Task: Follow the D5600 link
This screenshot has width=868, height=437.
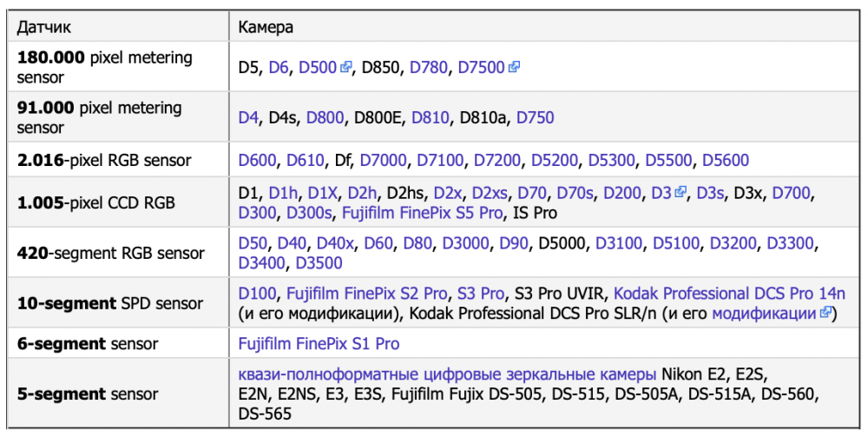Action: click(726, 160)
